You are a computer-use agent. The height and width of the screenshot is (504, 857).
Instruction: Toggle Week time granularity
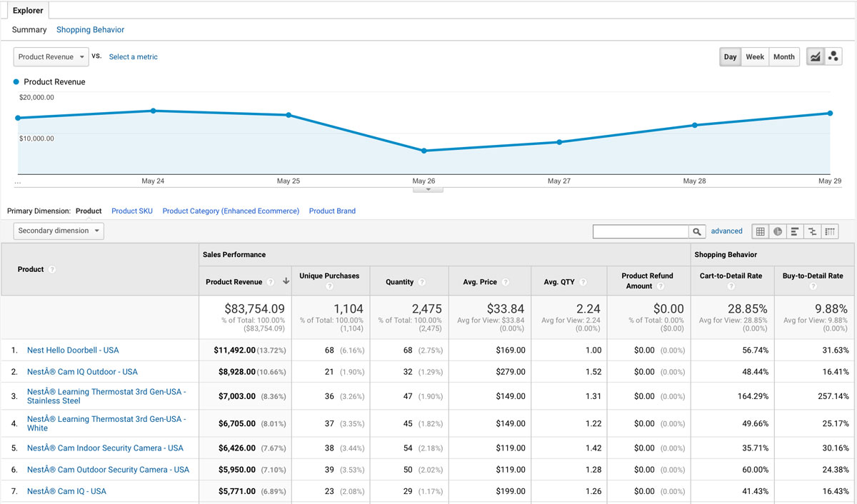pos(755,56)
